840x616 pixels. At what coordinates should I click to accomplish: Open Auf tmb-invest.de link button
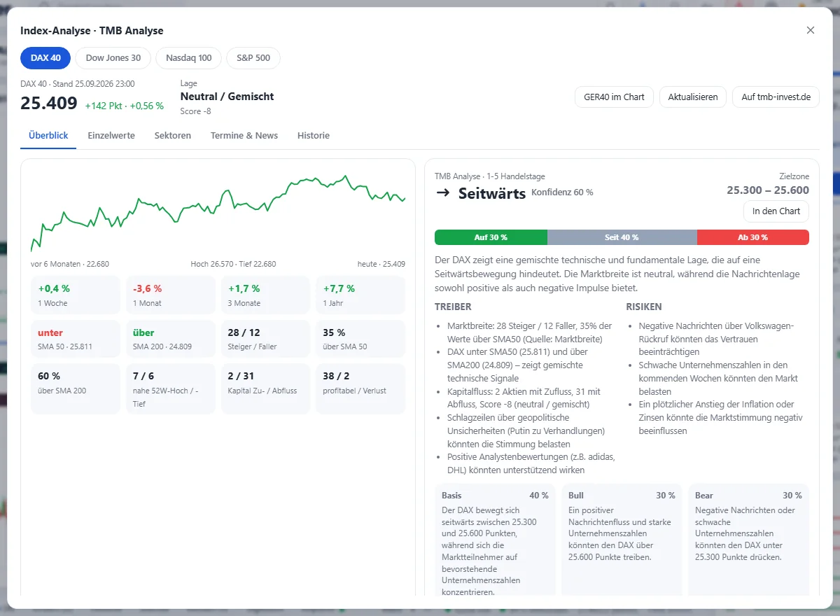776,97
